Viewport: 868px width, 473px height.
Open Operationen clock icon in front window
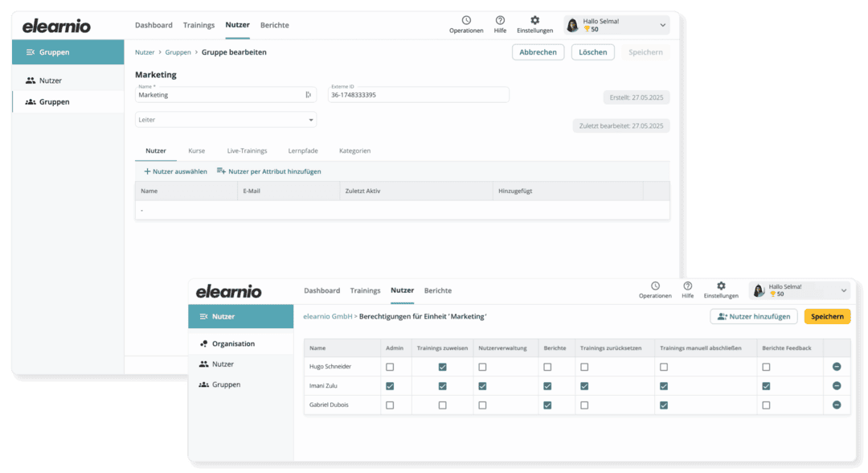(x=655, y=286)
